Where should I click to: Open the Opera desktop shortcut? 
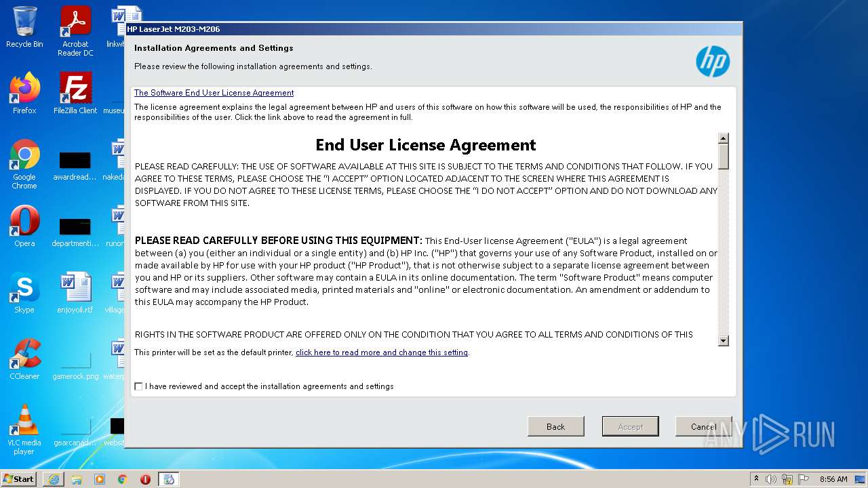[24, 226]
